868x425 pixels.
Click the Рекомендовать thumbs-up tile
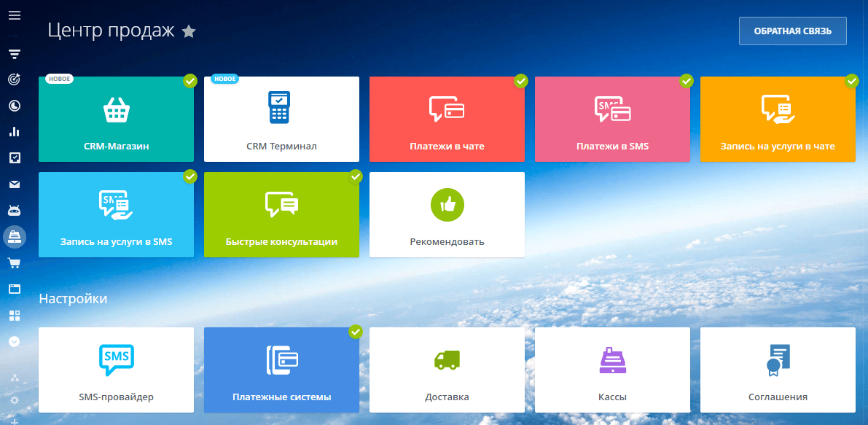point(447,215)
